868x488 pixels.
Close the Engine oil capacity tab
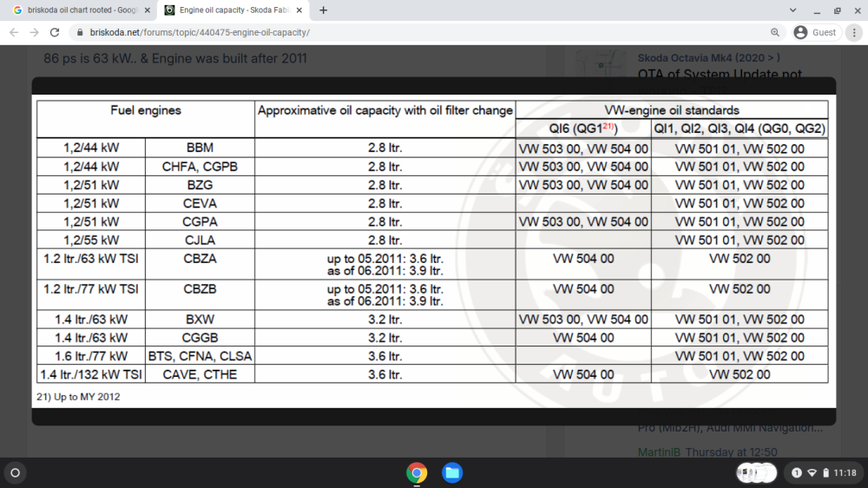pyautogui.click(x=299, y=10)
